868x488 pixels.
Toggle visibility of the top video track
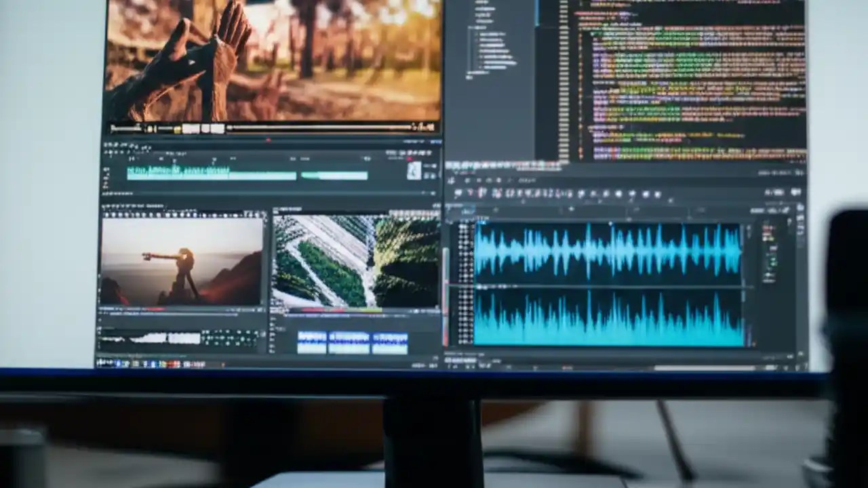point(106,168)
